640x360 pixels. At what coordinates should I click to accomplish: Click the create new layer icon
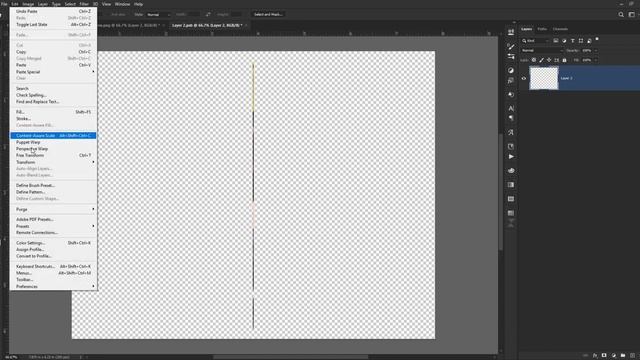click(632, 356)
